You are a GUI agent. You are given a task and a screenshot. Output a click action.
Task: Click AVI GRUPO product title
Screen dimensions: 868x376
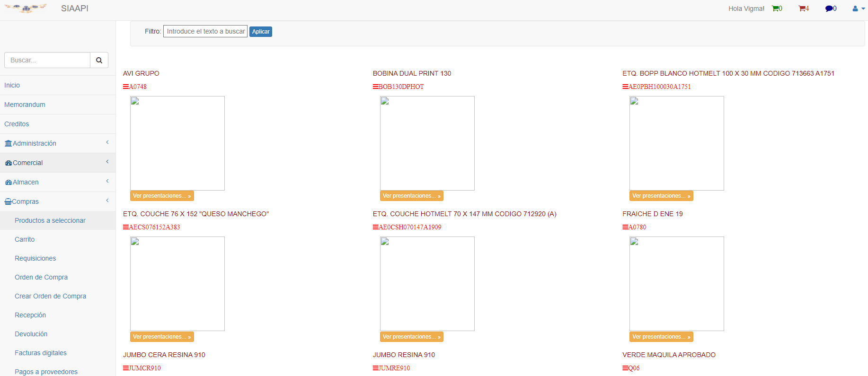pos(141,73)
